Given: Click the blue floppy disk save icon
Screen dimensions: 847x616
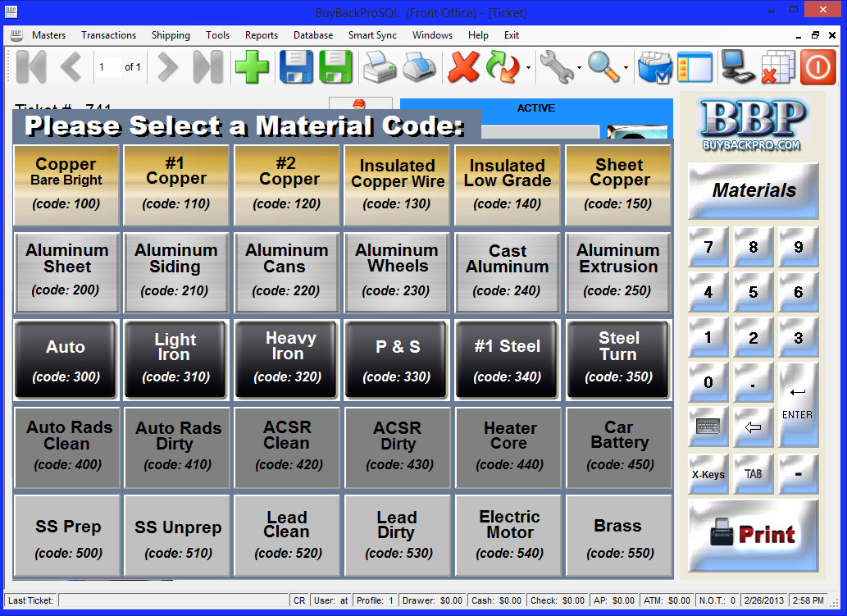Looking at the screenshot, I should (x=296, y=67).
